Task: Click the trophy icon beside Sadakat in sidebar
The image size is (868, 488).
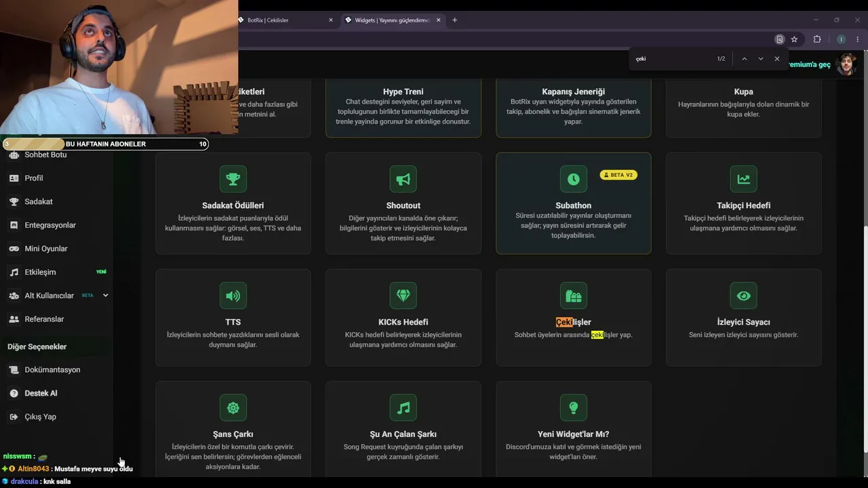Action: coord(14,201)
